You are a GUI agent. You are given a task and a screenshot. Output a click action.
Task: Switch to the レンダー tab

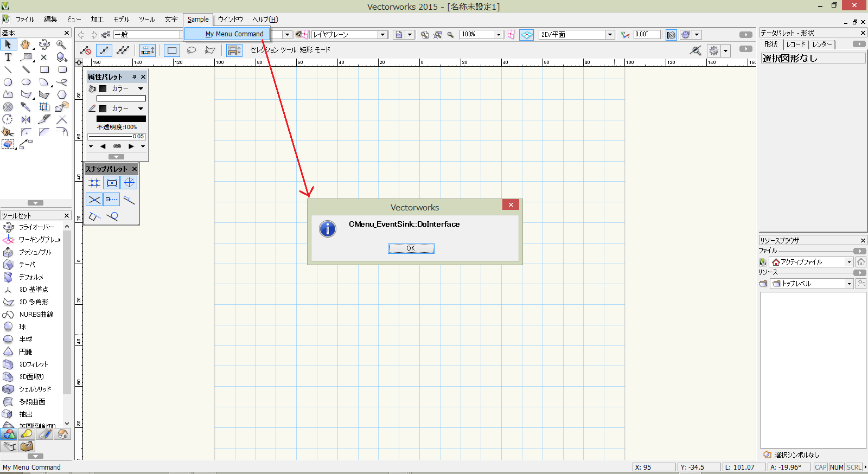point(822,44)
